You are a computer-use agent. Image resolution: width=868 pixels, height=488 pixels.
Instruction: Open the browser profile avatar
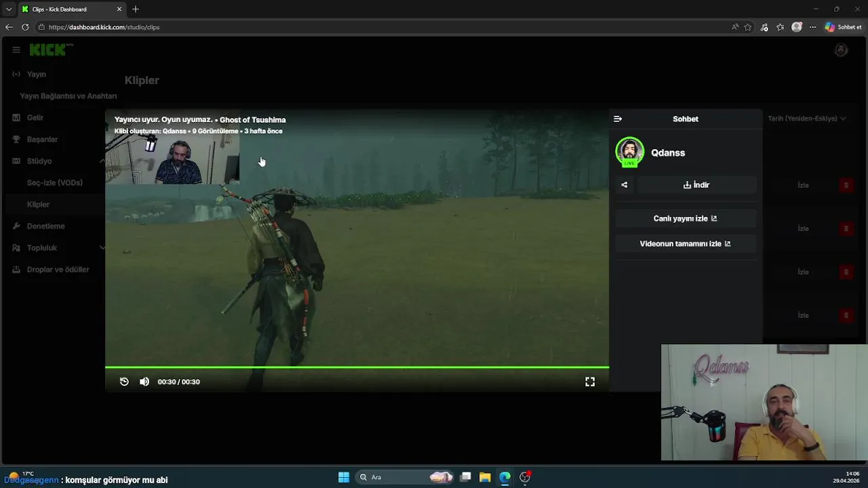point(797,27)
